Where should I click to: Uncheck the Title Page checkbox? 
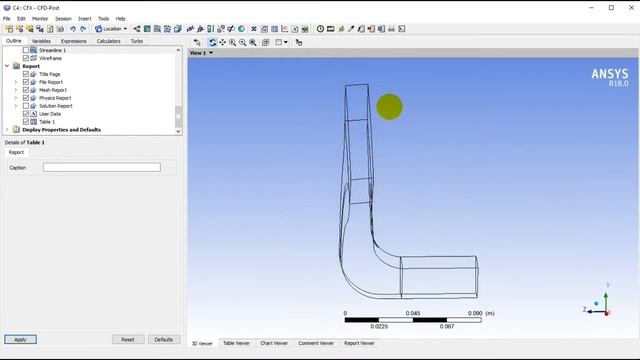[26, 74]
